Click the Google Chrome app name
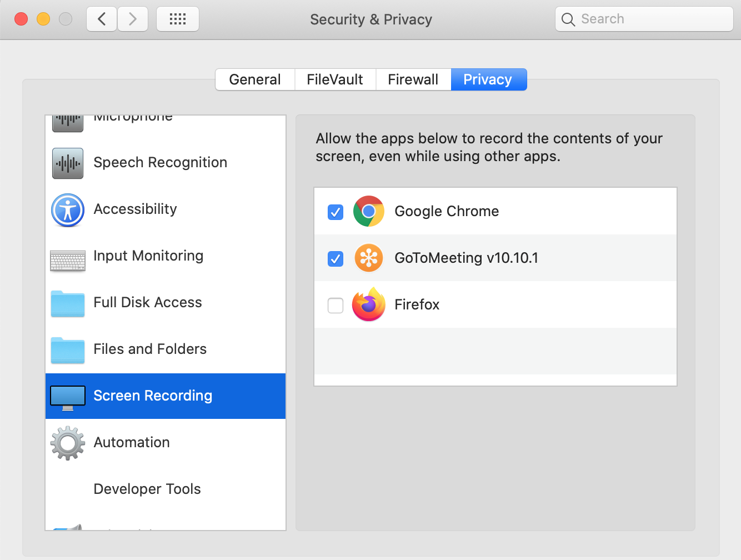This screenshot has height=560, width=741. (x=447, y=212)
